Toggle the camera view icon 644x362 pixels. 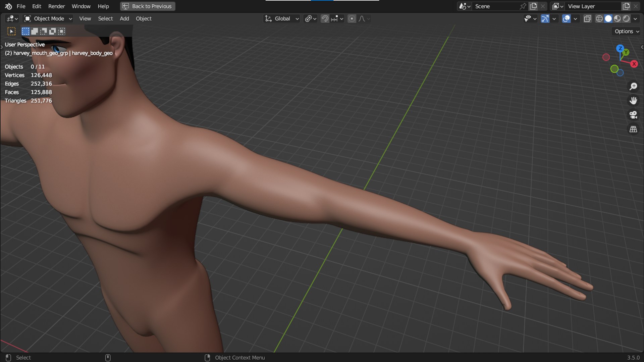tap(633, 115)
